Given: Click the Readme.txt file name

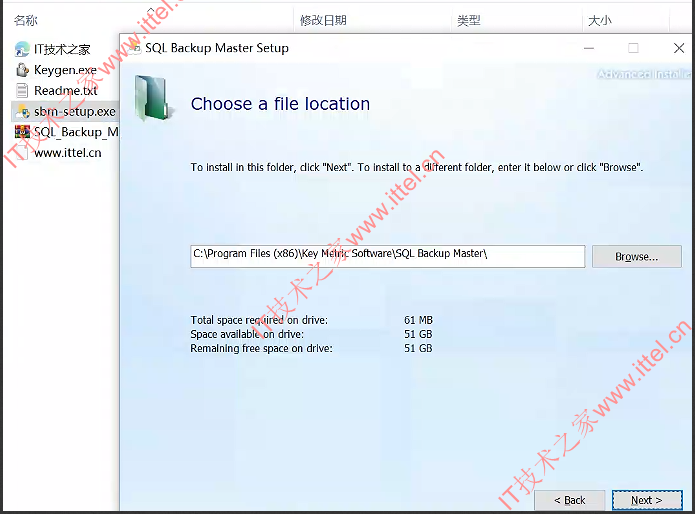Looking at the screenshot, I should click(x=66, y=90).
